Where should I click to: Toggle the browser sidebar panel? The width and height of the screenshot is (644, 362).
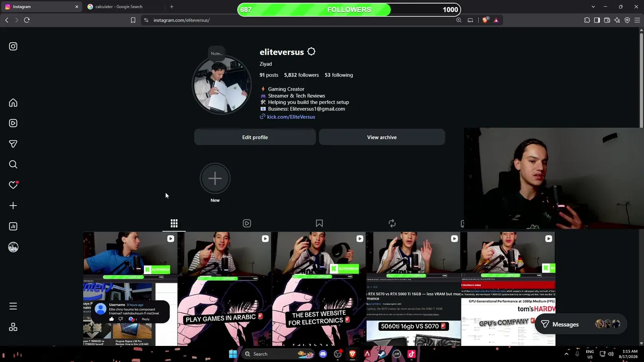point(597,20)
